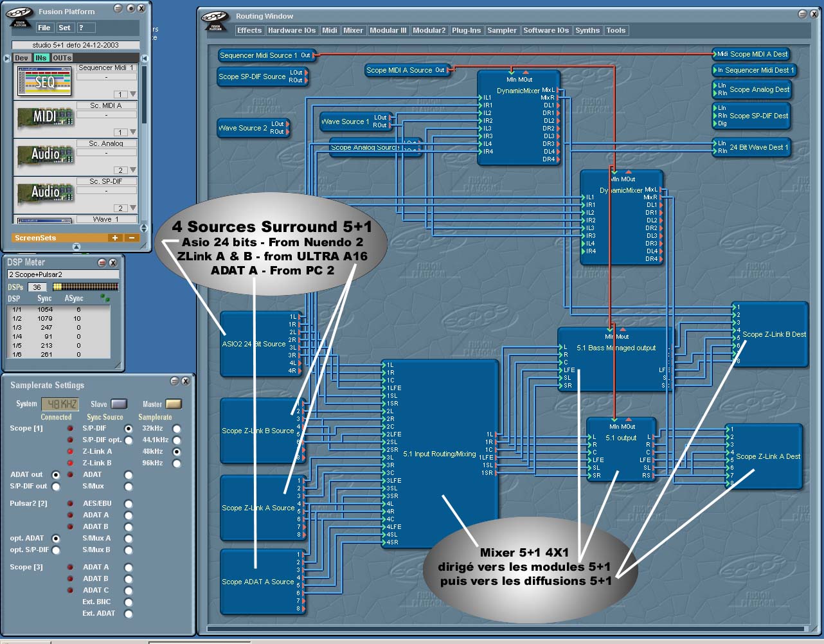The height and width of the screenshot is (644, 824).
Task: Click the vertical scrollbar in the INs list
Action: [144, 94]
